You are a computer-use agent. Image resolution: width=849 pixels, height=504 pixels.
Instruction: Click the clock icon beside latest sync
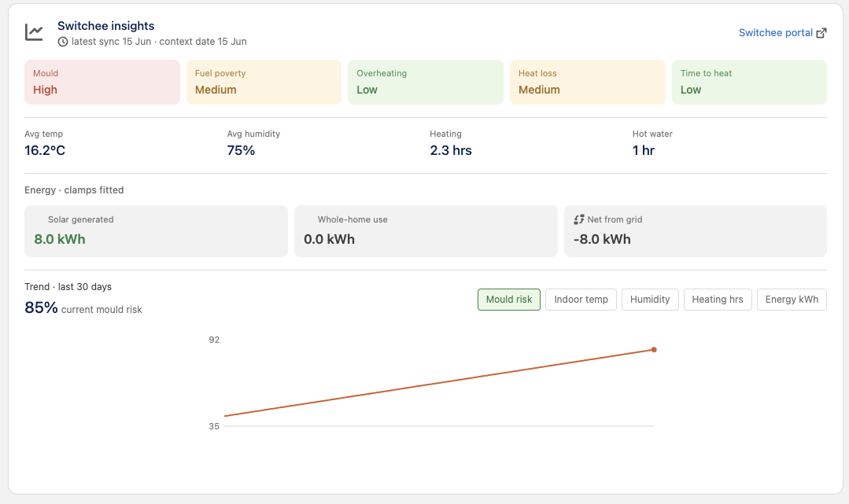click(63, 42)
